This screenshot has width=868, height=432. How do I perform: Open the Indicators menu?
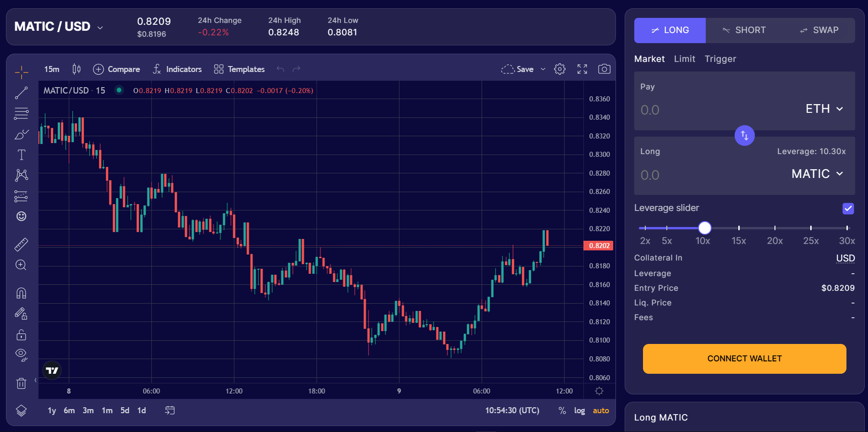177,69
